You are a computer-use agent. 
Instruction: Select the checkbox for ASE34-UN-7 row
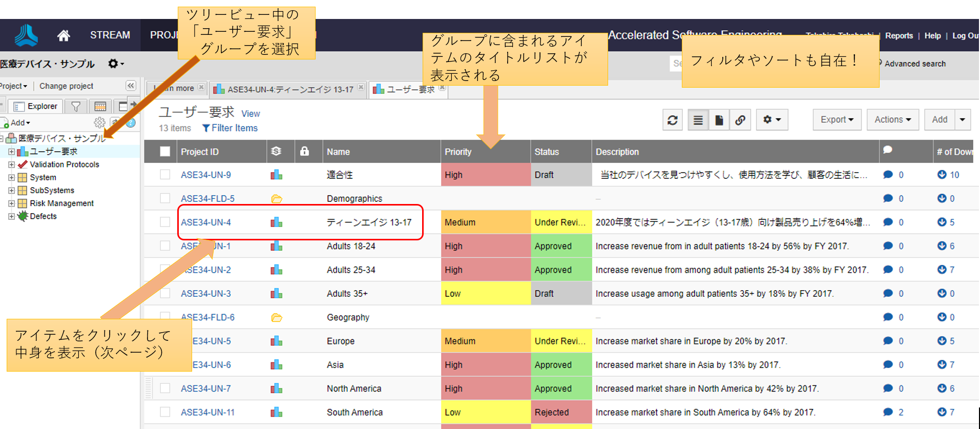coord(165,389)
